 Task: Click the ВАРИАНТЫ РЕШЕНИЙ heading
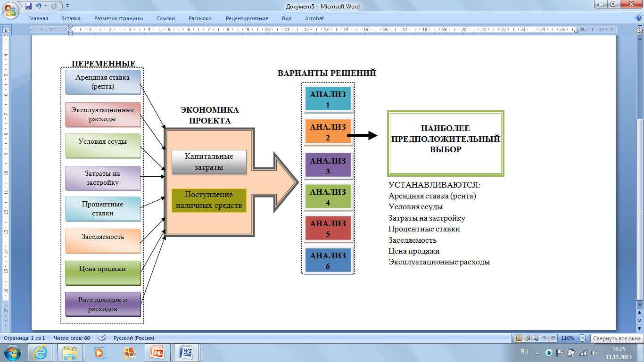click(x=327, y=74)
